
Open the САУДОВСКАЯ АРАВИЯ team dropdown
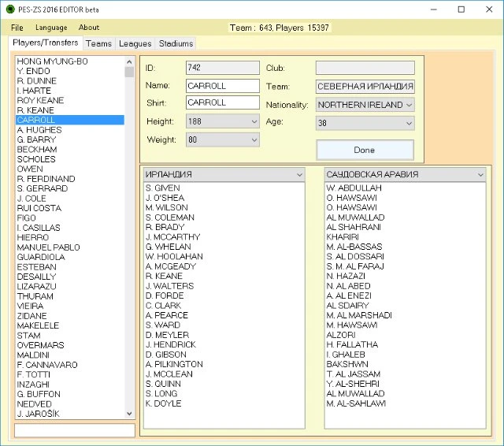[406, 174]
